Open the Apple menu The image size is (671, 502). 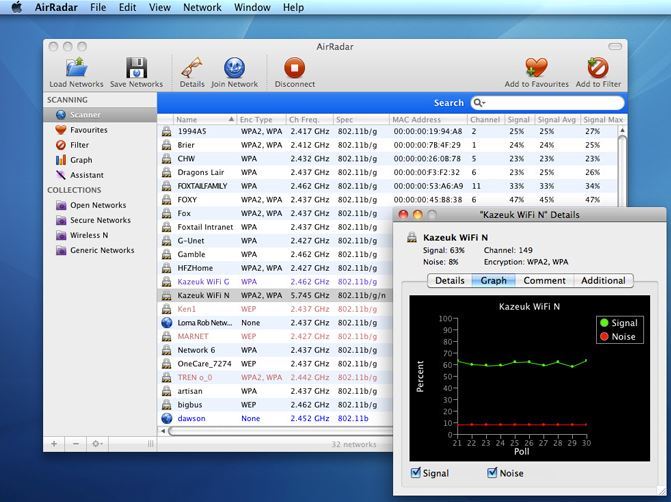point(17,7)
